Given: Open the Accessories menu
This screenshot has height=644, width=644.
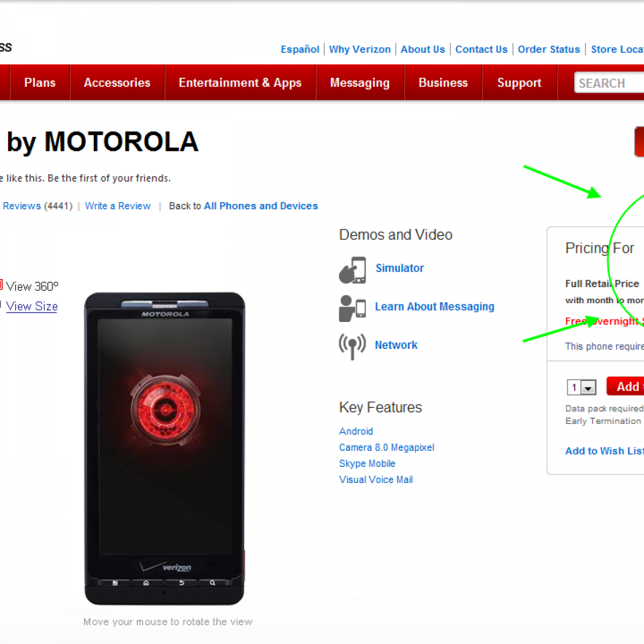Looking at the screenshot, I should click(x=117, y=83).
